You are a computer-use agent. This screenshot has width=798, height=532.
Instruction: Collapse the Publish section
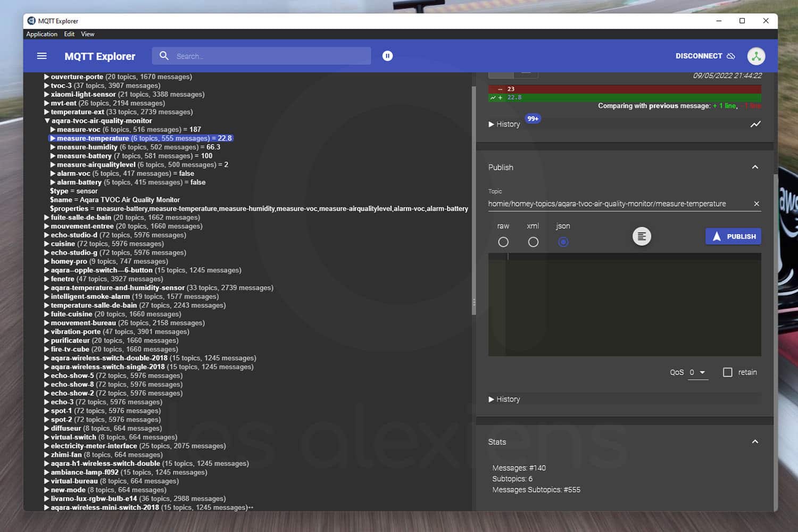[x=755, y=167]
